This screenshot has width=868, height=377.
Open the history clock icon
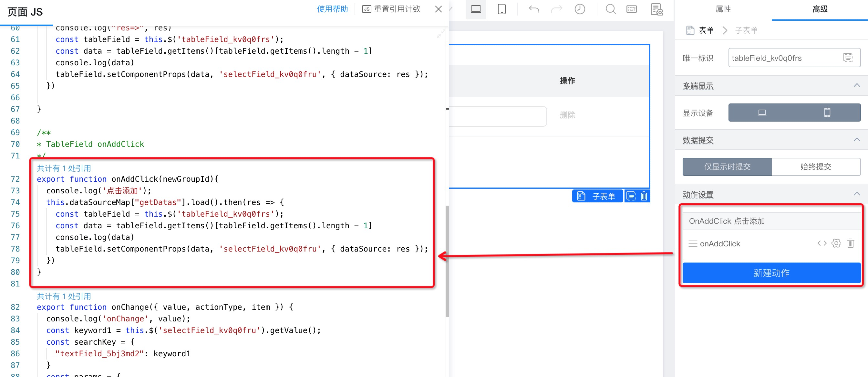tap(580, 9)
